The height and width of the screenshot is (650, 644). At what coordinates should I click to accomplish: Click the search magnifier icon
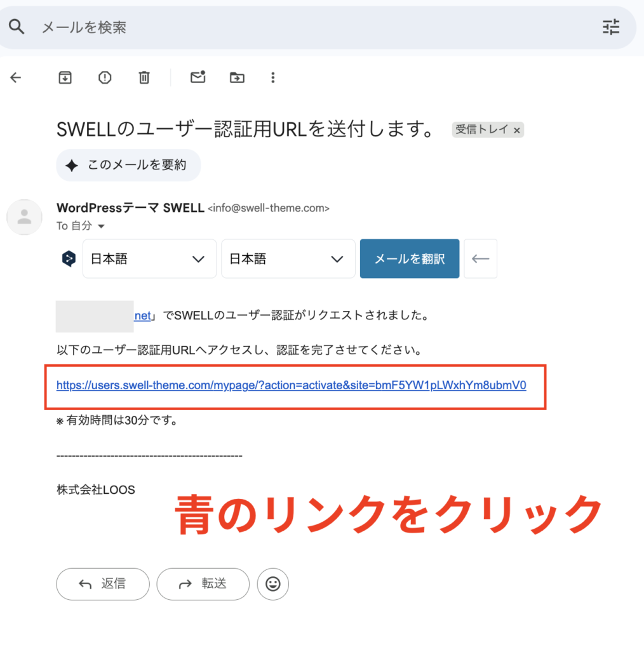pos(17,27)
